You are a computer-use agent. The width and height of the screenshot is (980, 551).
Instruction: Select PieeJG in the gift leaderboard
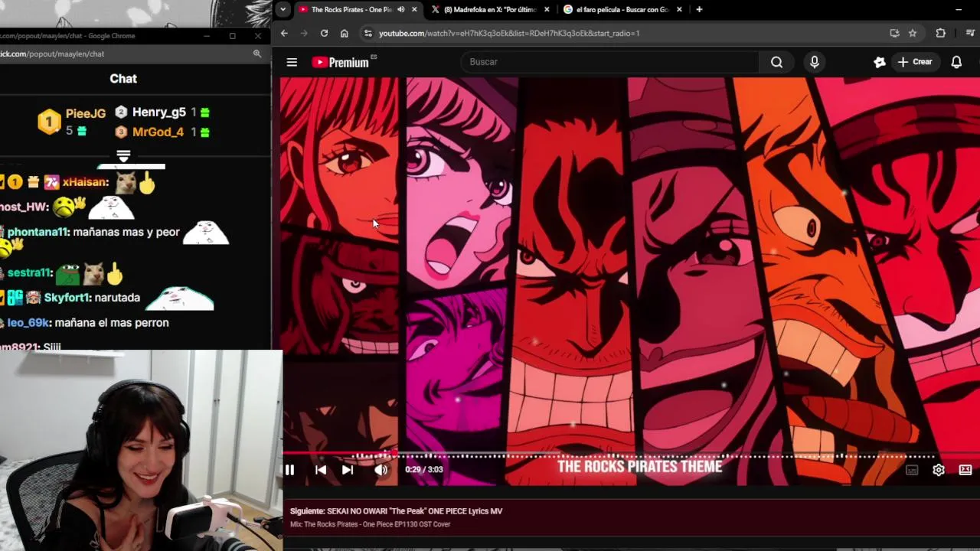[86, 113]
